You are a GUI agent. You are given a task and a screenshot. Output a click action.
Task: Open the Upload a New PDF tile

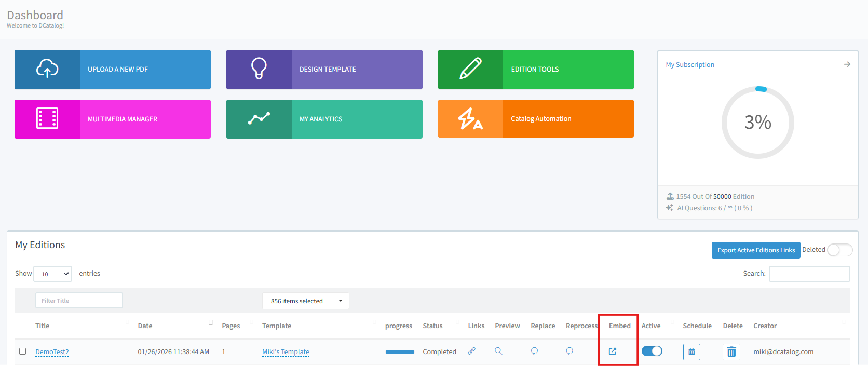(x=113, y=70)
